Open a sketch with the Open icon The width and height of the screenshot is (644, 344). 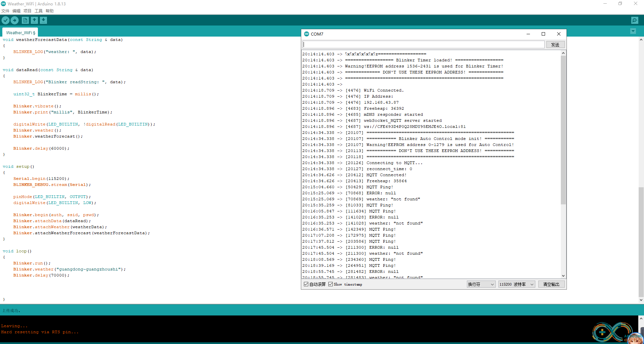(x=34, y=20)
